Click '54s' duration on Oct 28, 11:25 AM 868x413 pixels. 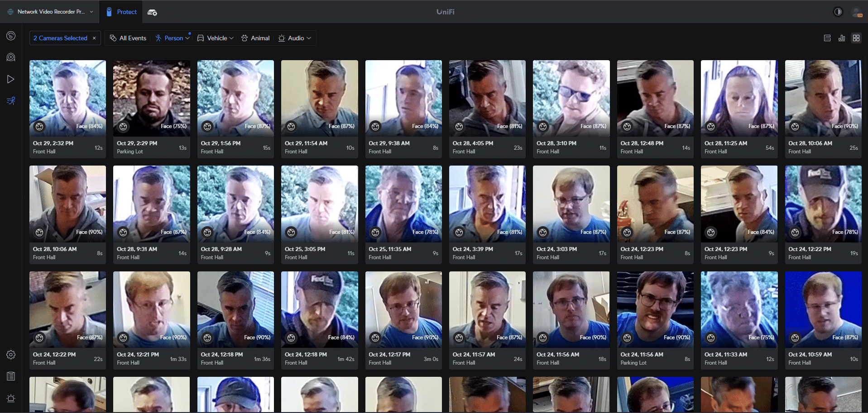point(770,148)
